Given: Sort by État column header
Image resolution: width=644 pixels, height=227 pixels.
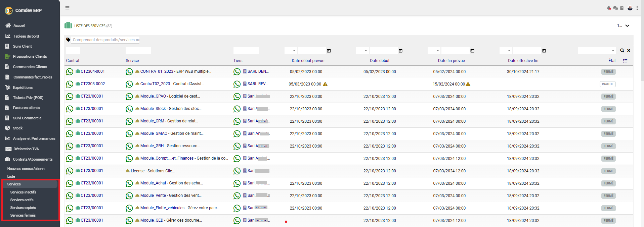Looking at the screenshot, I should pos(612,61).
